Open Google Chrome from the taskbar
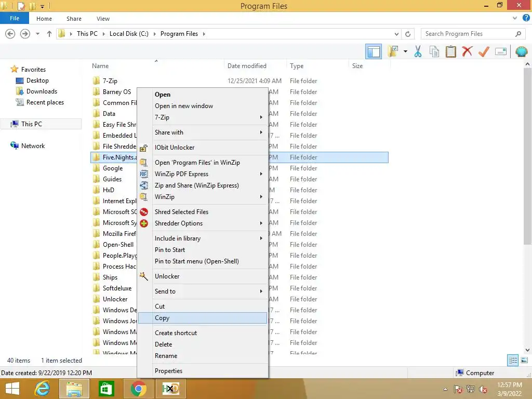The image size is (532, 399). [138, 389]
